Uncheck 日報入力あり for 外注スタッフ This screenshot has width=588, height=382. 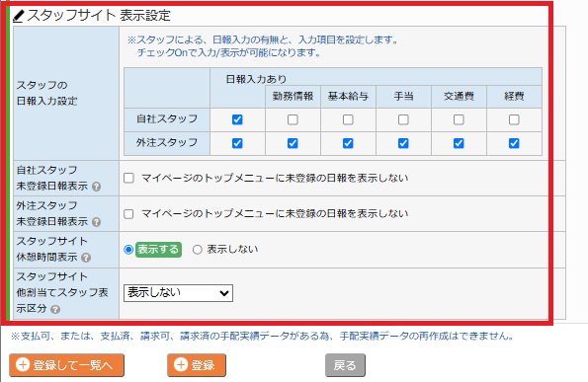[237, 143]
